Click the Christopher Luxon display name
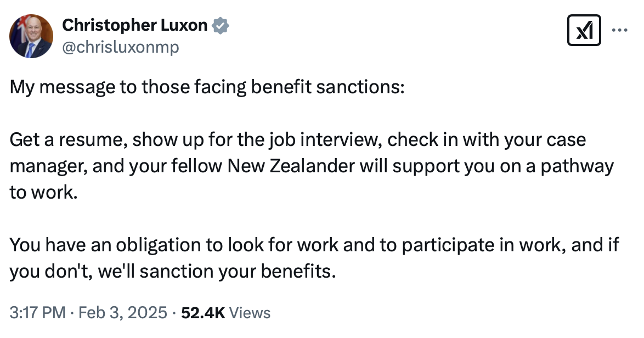Image resolution: width=644 pixels, height=338 pixels. (134, 25)
